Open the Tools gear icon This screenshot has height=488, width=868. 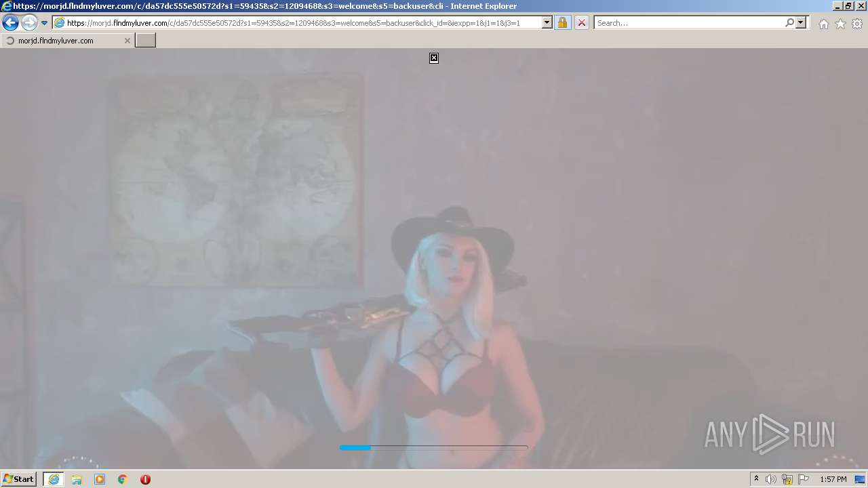pyautogui.click(x=857, y=24)
